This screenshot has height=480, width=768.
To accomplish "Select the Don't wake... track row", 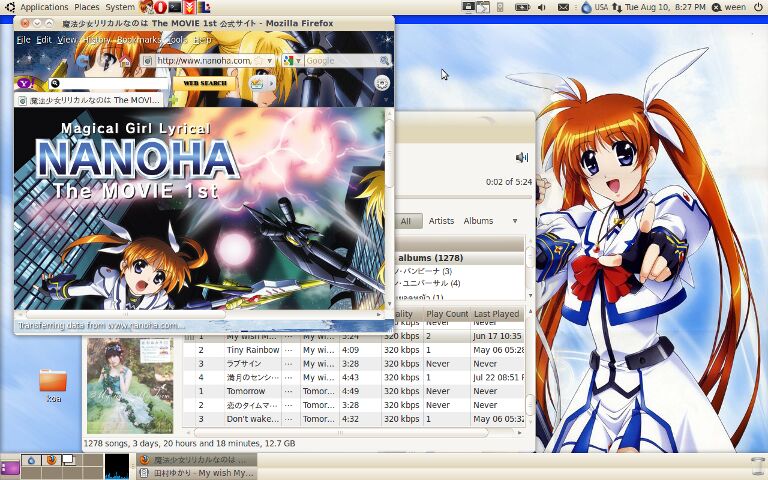I will coord(354,419).
